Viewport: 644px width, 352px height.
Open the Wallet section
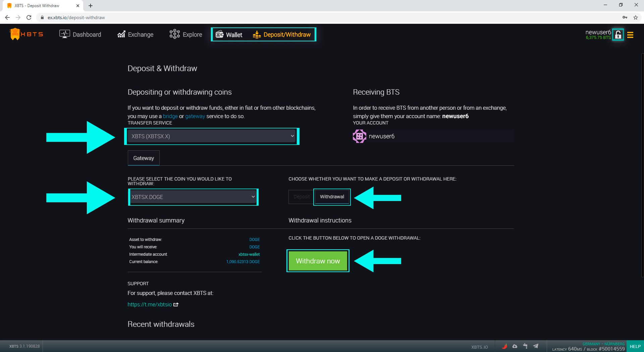pos(229,35)
